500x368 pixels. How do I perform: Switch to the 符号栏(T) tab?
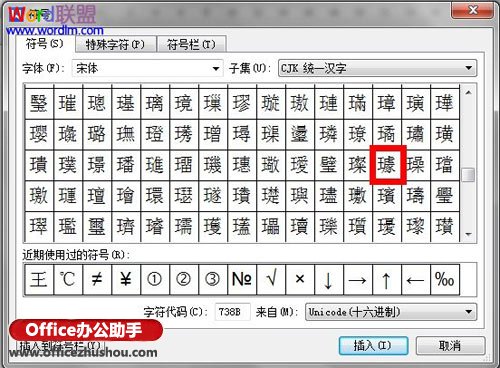191,44
